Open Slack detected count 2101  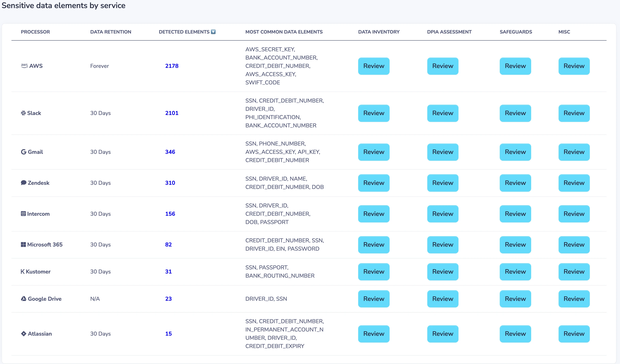click(172, 113)
